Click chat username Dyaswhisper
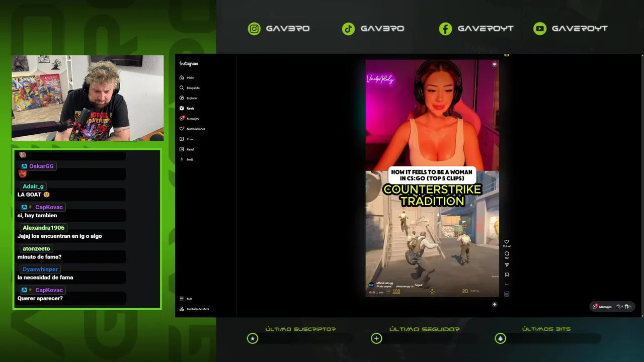 point(40,269)
